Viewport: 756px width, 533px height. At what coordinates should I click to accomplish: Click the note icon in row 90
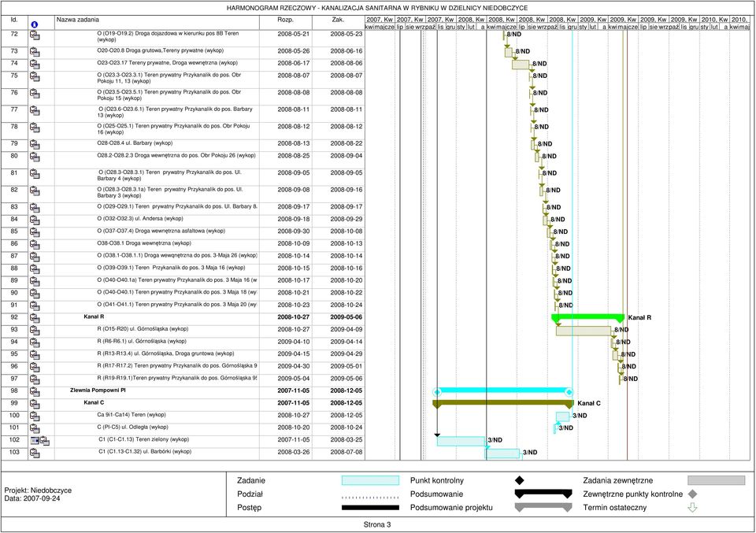pos(35,294)
